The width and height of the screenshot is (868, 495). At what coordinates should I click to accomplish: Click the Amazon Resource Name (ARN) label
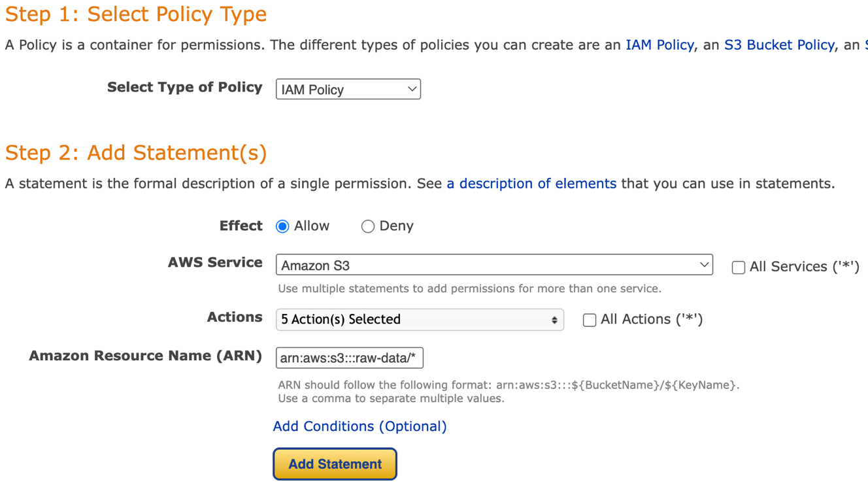146,356
